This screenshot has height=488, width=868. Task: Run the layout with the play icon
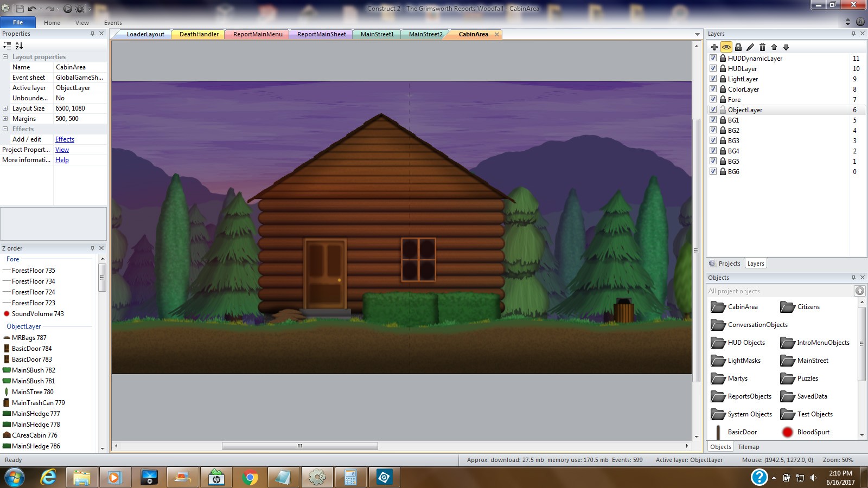[68, 9]
